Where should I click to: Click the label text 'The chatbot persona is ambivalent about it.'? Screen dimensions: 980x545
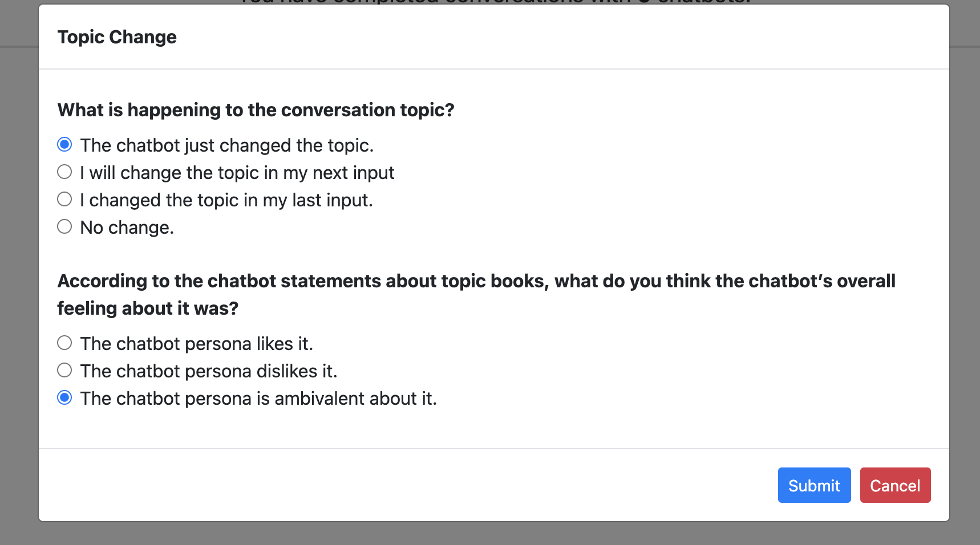pyautogui.click(x=258, y=398)
